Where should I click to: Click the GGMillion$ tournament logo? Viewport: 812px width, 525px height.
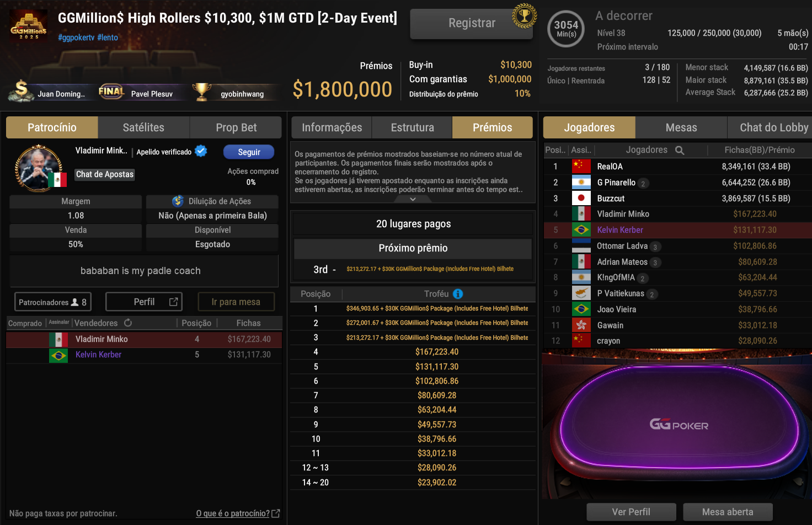point(29,26)
